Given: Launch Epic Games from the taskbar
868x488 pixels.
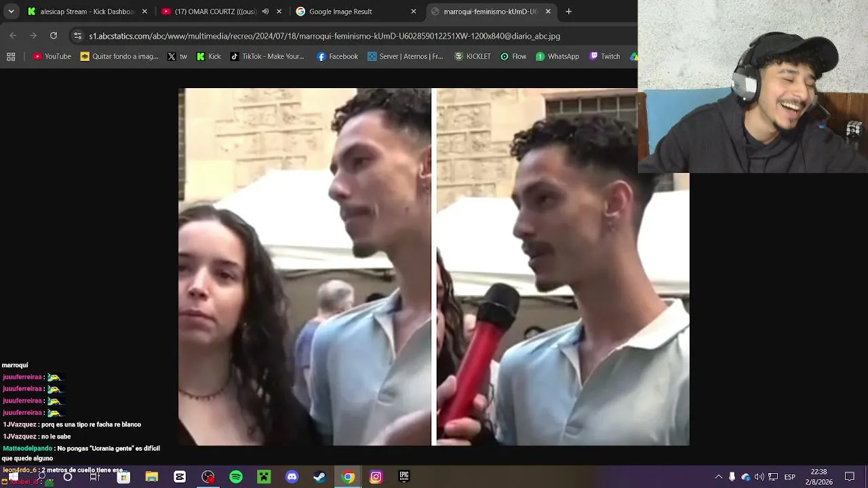Looking at the screenshot, I should coord(403,477).
